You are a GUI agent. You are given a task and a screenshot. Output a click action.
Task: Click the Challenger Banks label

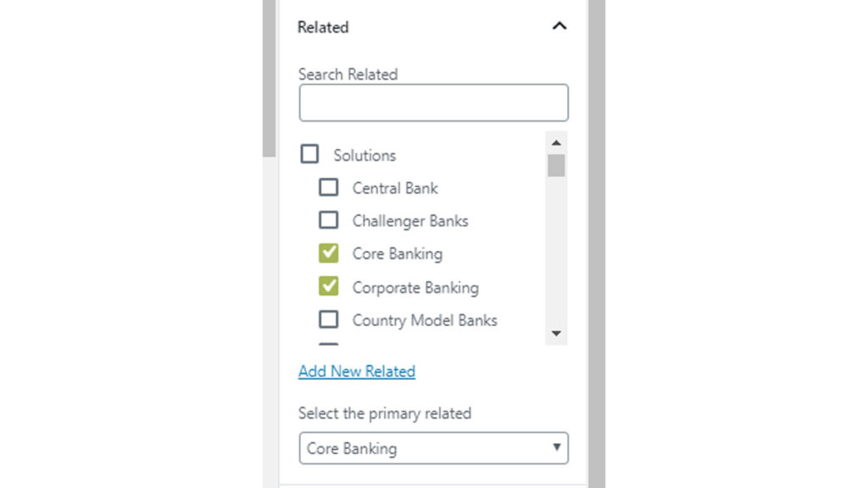(410, 221)
